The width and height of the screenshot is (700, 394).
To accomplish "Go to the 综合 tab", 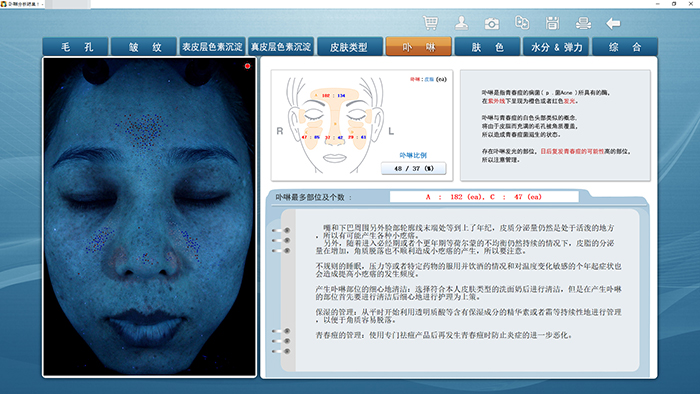I will (625, 47).
